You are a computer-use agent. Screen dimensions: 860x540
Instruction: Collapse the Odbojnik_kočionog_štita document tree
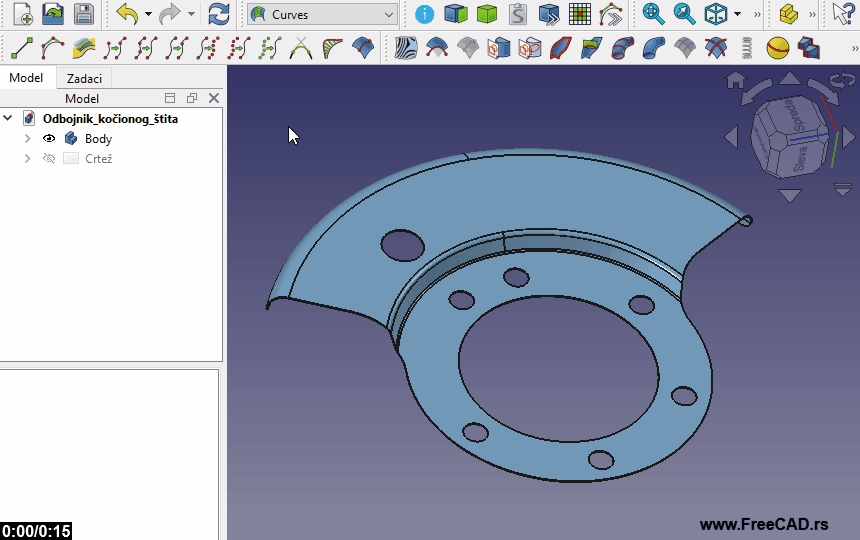[8, 118]
